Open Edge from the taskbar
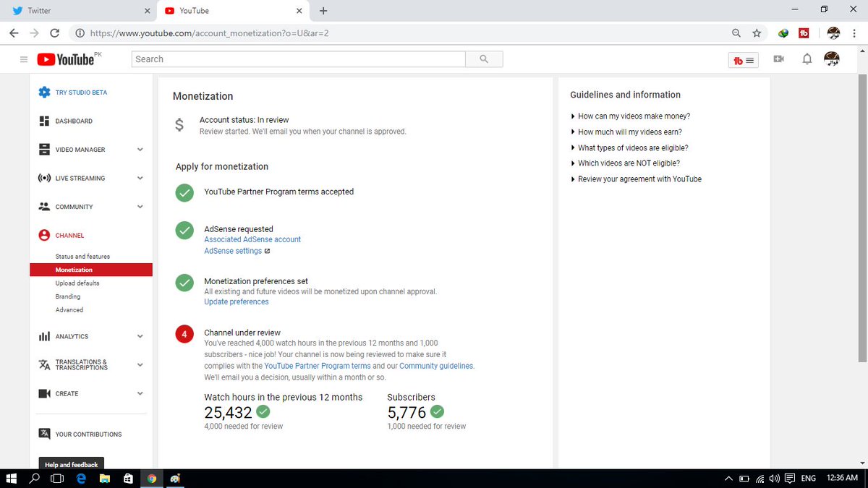The height and width of the screenshot is (488, 868). click(x=82, y=479)
